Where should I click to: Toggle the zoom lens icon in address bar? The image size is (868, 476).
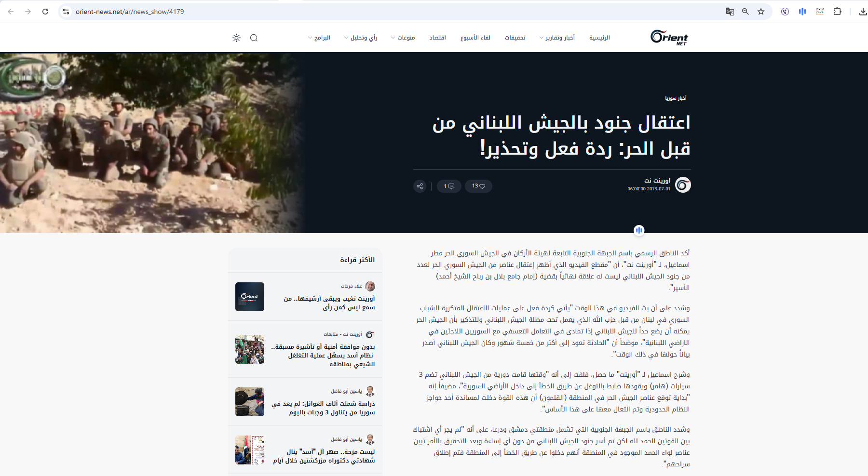[746, 12]
